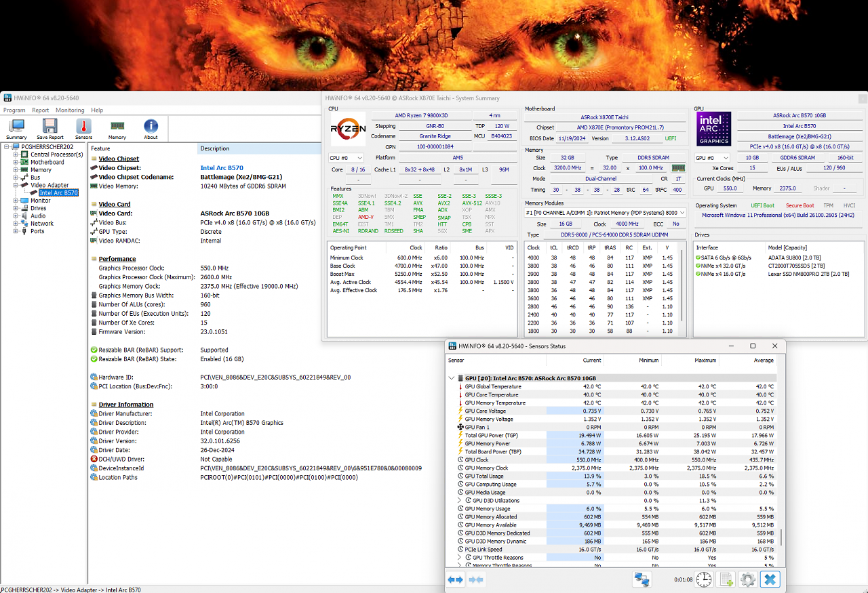Expand the Drives tree node
The image size is (868, 593).
tap(16, 208)
